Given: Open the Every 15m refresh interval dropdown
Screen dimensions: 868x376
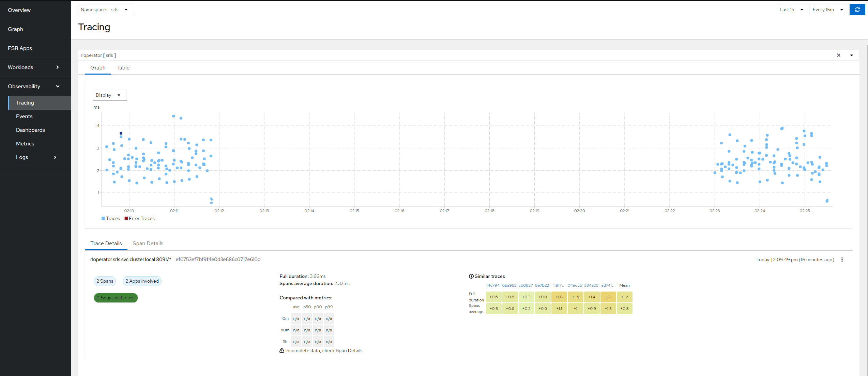Looking at the screenshot, I should 828,10.
